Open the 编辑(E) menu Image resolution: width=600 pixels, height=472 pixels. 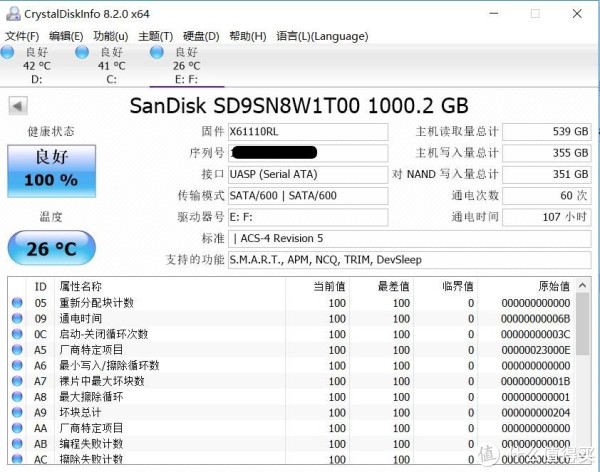tap(66, 36)
